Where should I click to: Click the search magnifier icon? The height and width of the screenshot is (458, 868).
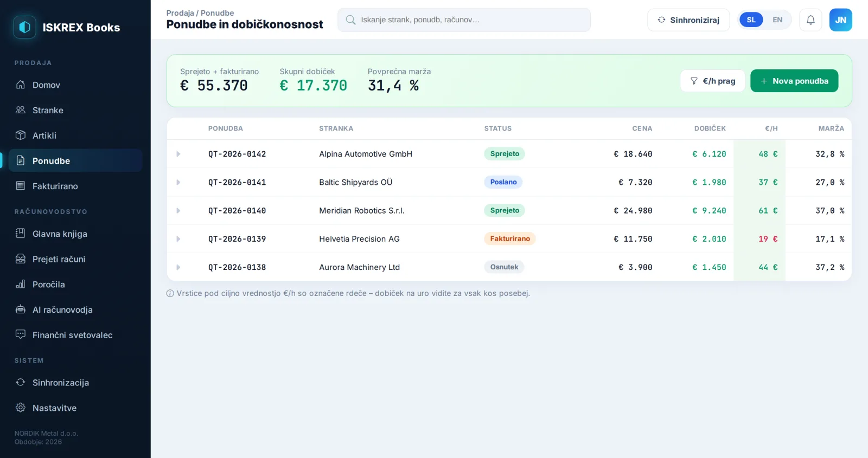pos(350,20)
